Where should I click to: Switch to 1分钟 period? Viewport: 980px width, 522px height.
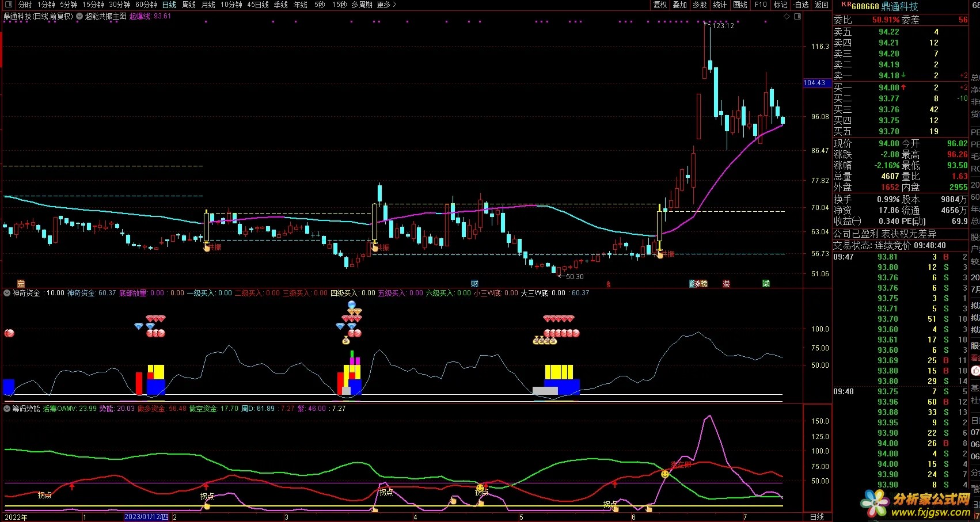(47, 5)
